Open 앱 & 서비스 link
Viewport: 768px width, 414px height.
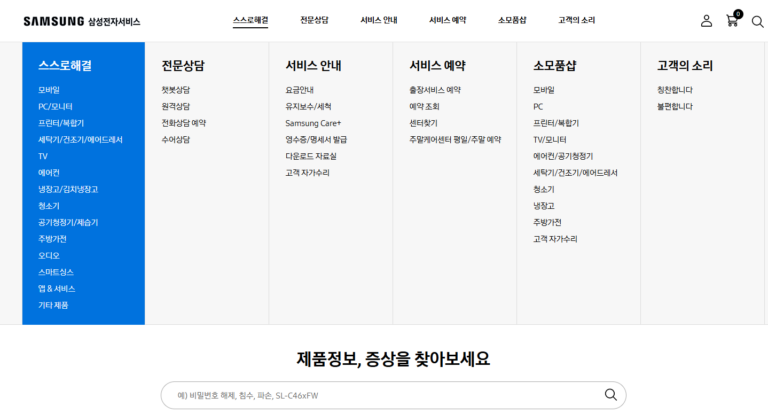tap(57, 289)
